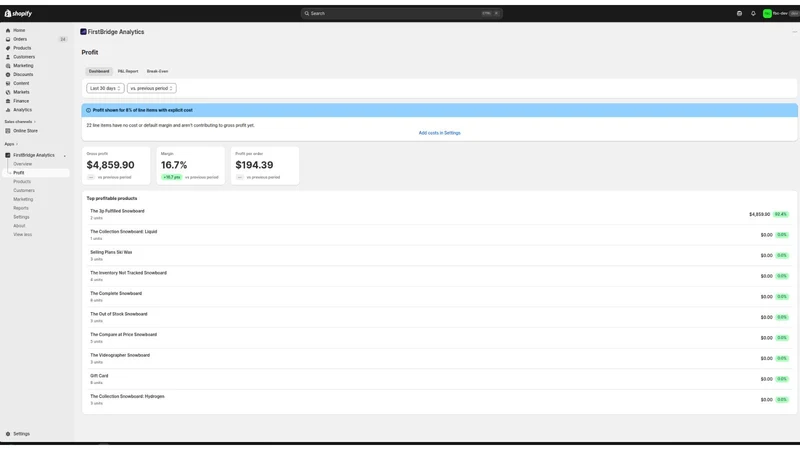Select the Gift Card row

click(439, 379)
